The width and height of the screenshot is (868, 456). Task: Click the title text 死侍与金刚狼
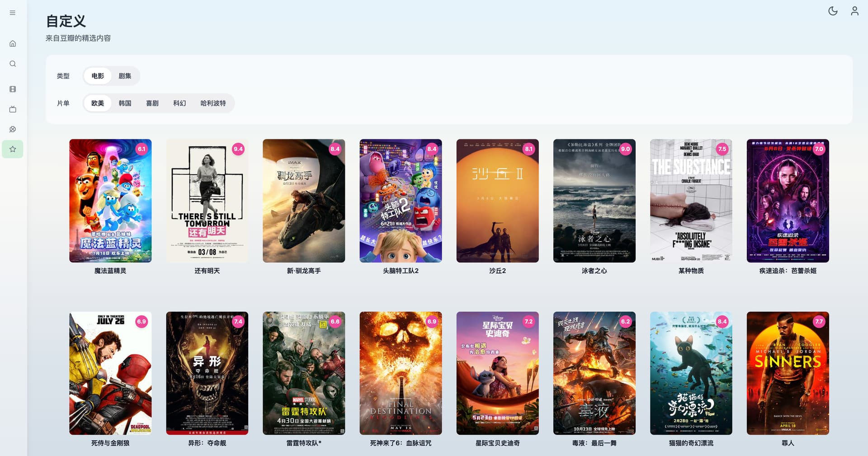coord(110,443)
